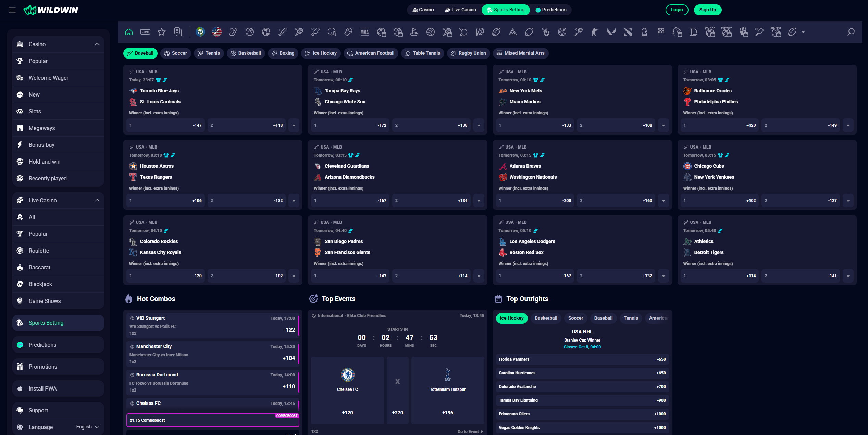Select the darts target icon
Screen dimensions: 868x435
pos(562,32)
